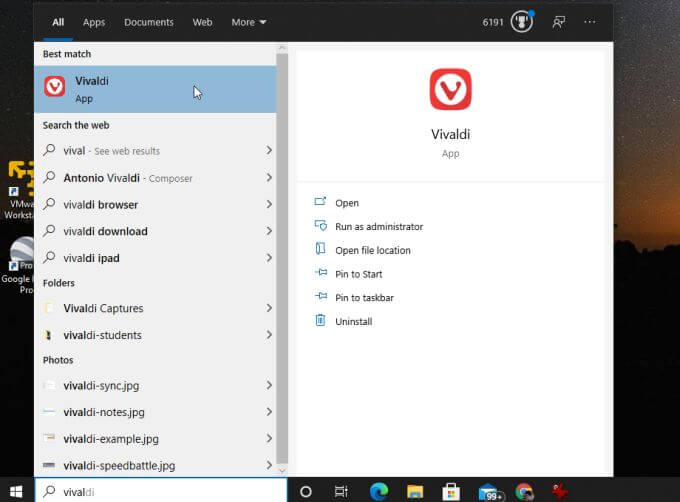Click the Cortana circle on the taskbar
Viewport: 680px width, 502px height.
306,491
